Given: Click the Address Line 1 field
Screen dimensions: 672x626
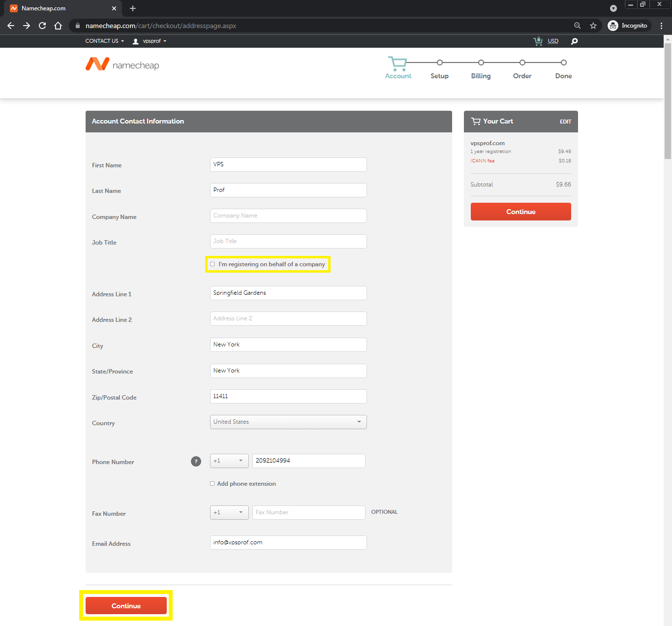Looking at the screenshot, I should (x=288, y=293).
